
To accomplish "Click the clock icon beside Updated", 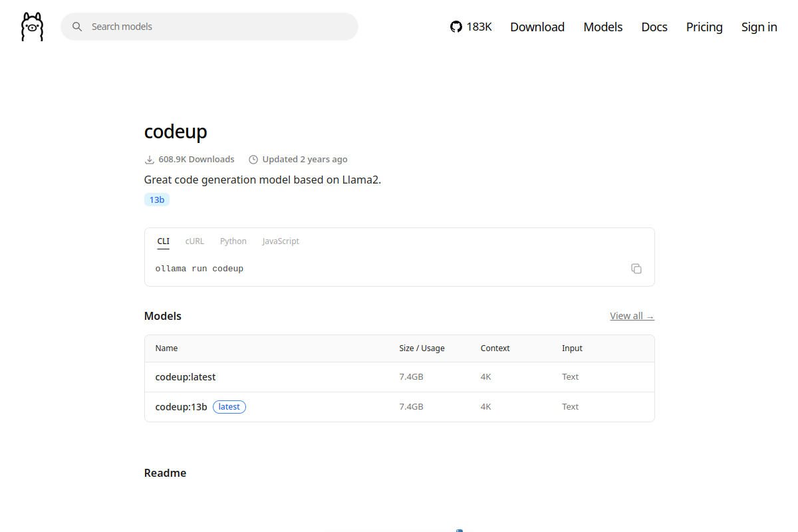I will pyautogui.click(x=253, y=160).
